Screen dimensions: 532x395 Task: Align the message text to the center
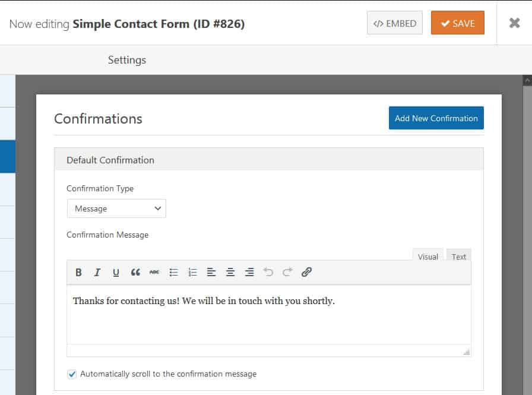230,272
